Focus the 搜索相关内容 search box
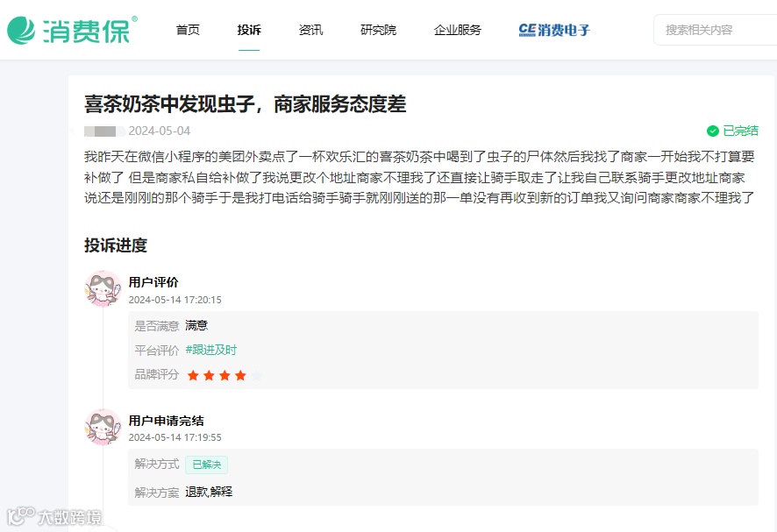The width and height of the screenshot is (777, 532). [715, 30]
